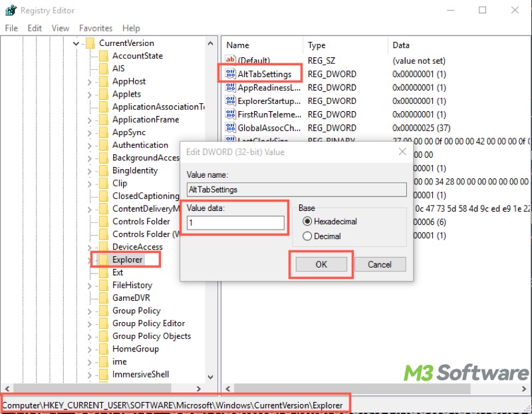Open the View menu
Viewport: 532px width, 414px height.
(61, 28)
